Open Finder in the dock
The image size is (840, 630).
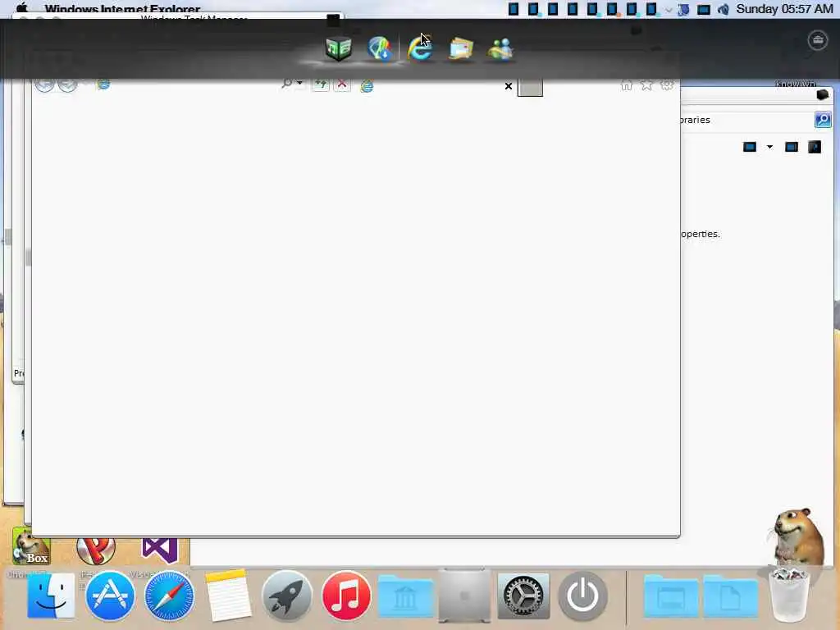coord(51,596)
